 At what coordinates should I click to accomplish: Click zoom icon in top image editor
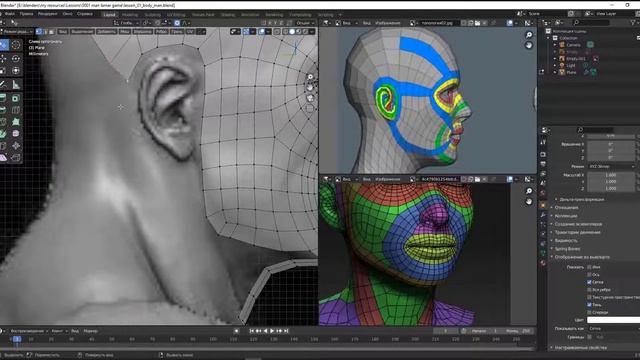click(x=529, y=35)
